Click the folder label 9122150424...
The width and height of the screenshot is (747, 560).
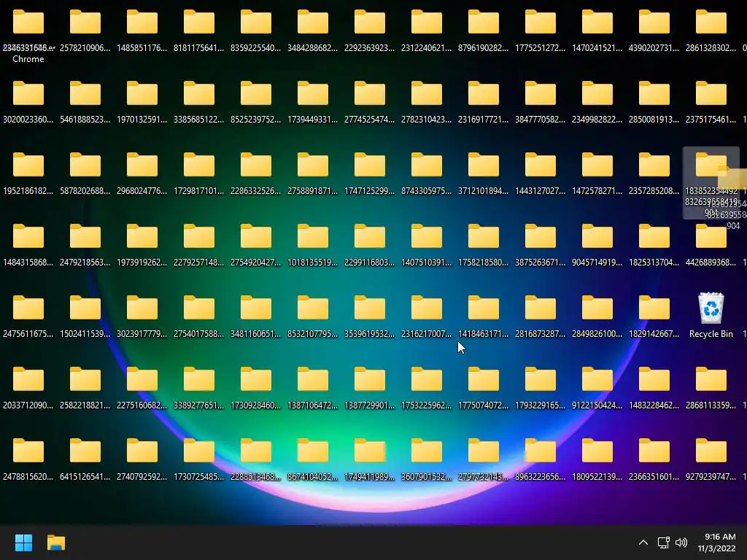pos(597,405)
